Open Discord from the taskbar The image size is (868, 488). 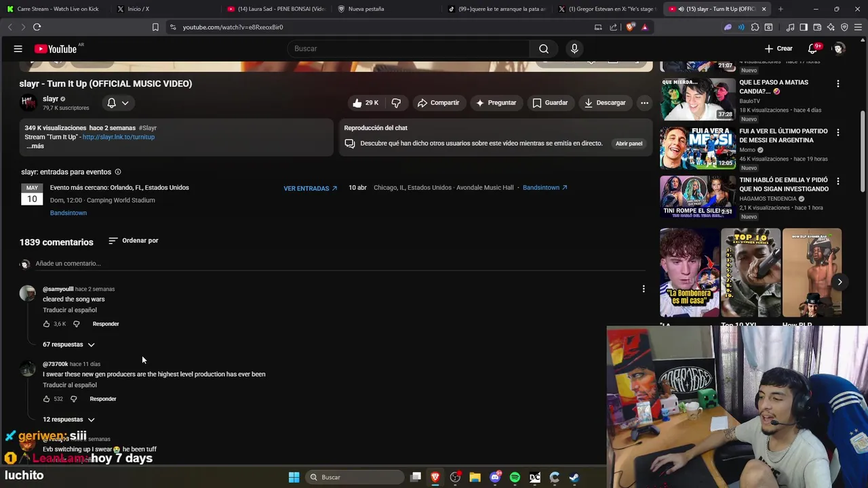point(495,477)
